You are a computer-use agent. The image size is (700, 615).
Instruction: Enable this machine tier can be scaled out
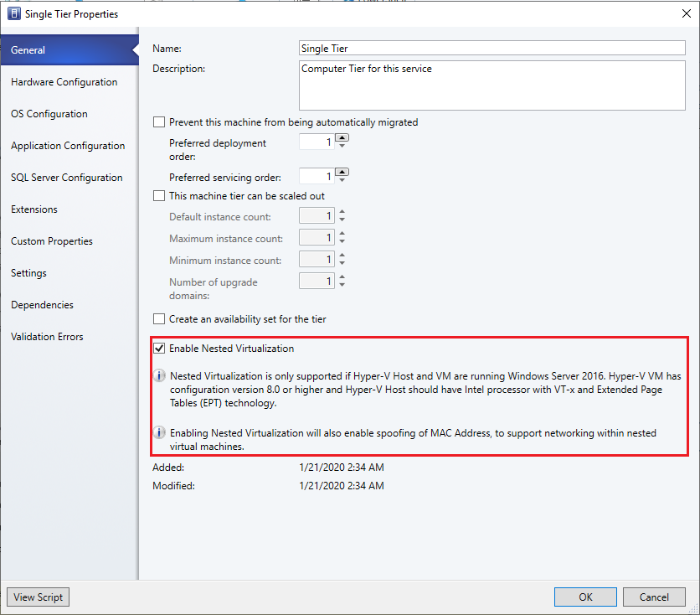click(x=159, y=195)
